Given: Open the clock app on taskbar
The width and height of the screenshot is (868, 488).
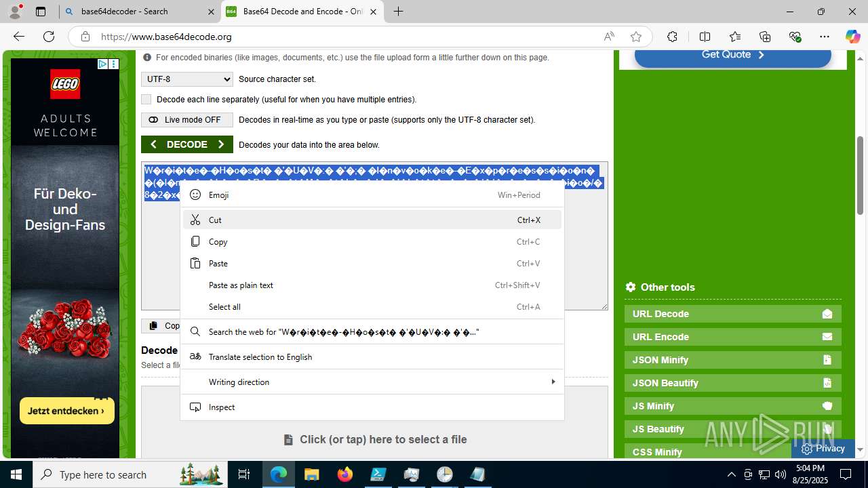Looking at the screenshot, I should [x=445, y=474].
